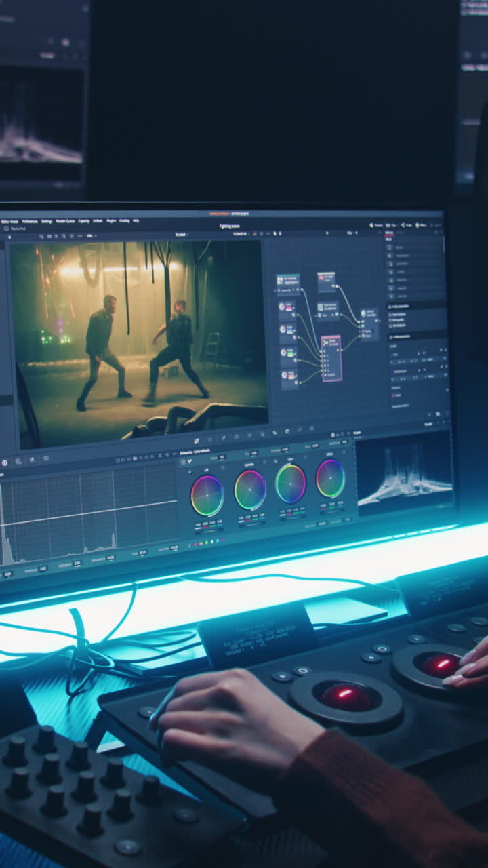Image resolution: width=488 pixels, height=868 pixels.
Task: Open the Plugins menu
Action: (x=111, y=220)
